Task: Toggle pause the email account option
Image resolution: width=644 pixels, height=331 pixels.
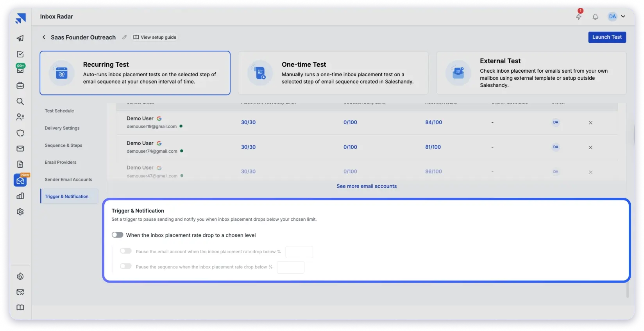Action: (125, 251)
